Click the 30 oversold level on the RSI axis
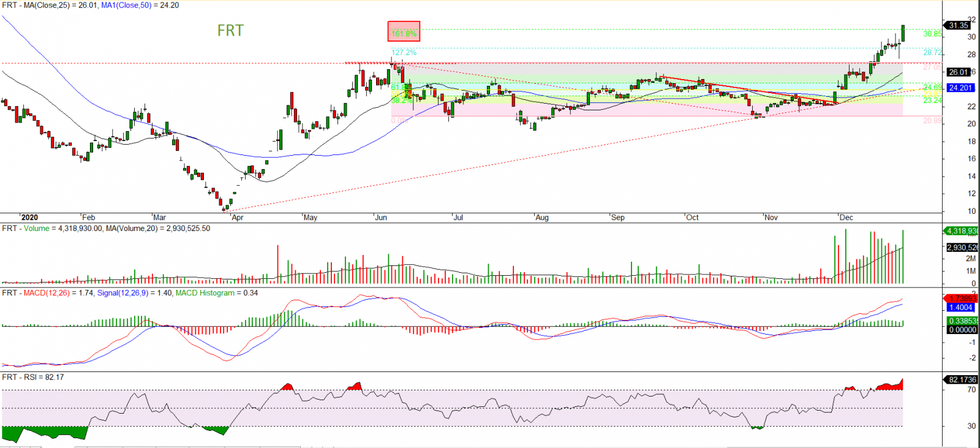 tap(971, 426)
